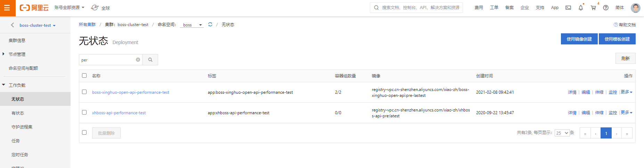
Task: Open 备案 in the top navigation
Action: pyautogui.click(x=510, y=8)
